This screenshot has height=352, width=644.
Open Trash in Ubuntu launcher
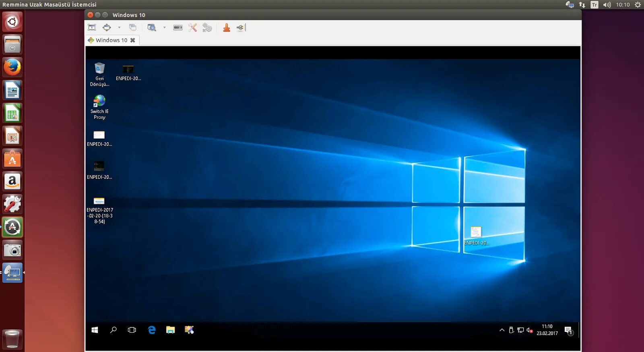point(12,339)
